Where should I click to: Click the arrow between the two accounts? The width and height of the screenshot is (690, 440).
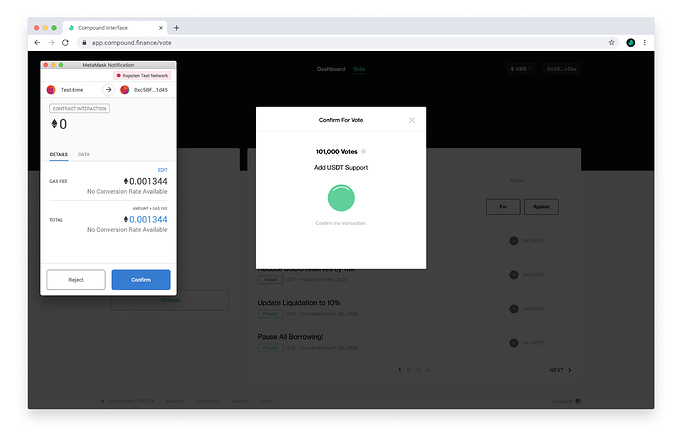(x=108, y=90)
